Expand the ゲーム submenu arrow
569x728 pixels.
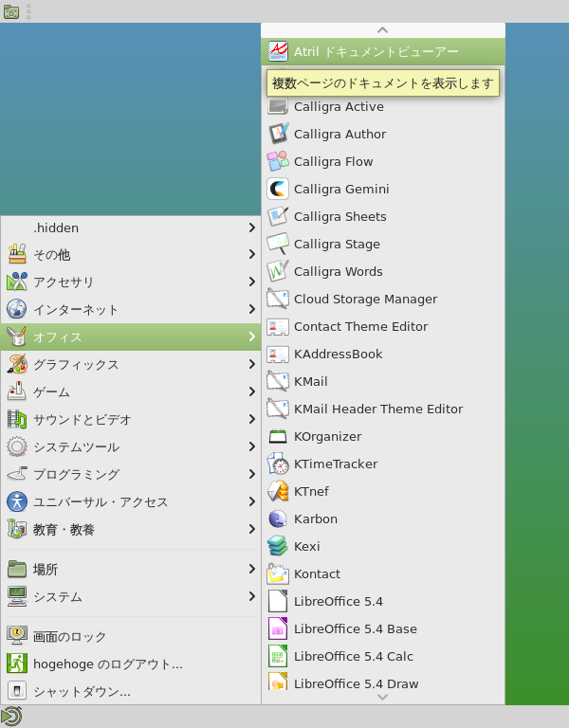point(251,391)
